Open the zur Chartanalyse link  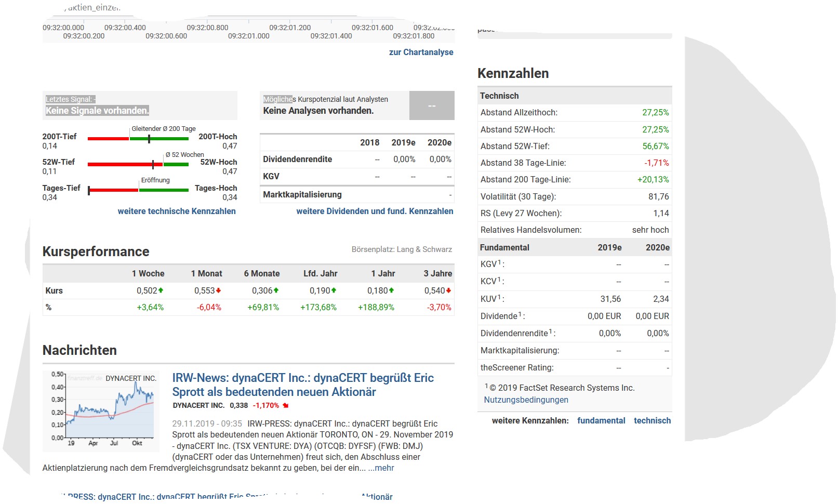pyautogui.click(x=421, y=52)
